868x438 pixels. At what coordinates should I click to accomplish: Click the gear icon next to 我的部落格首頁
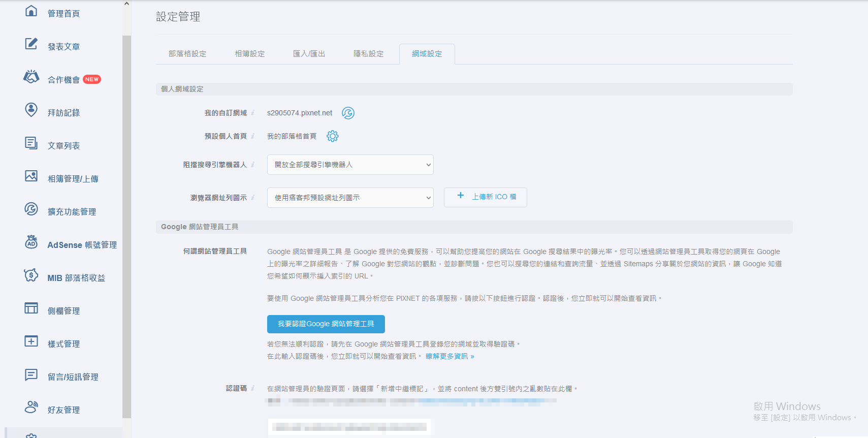[332, 136]
